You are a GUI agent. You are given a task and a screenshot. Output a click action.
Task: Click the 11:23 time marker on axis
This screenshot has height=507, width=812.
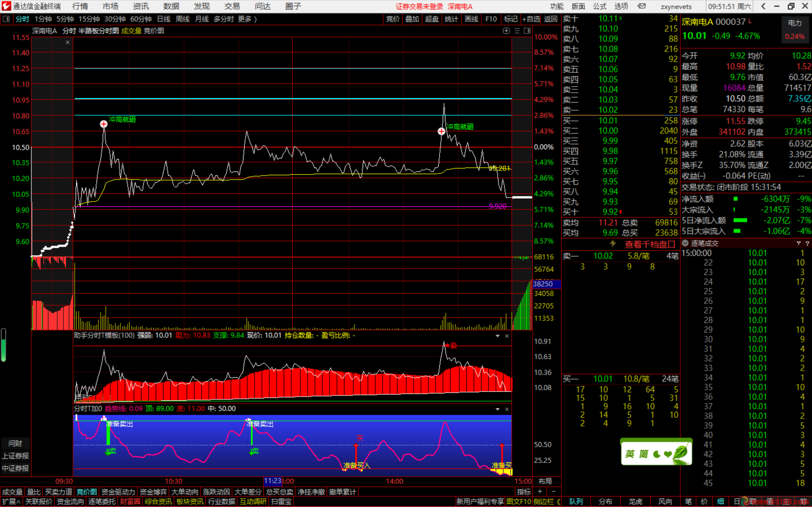(x=273, y=481)
